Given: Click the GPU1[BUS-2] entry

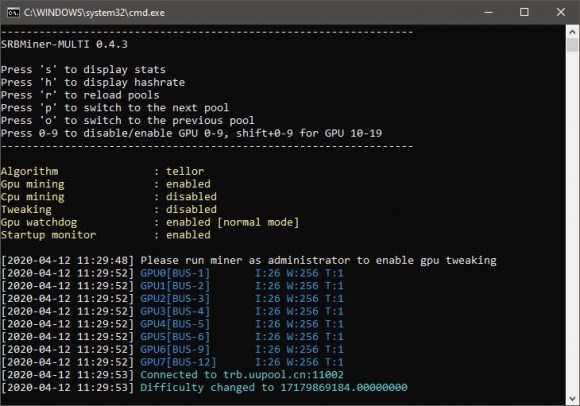Looking at the screenshot, I should 175,286.
